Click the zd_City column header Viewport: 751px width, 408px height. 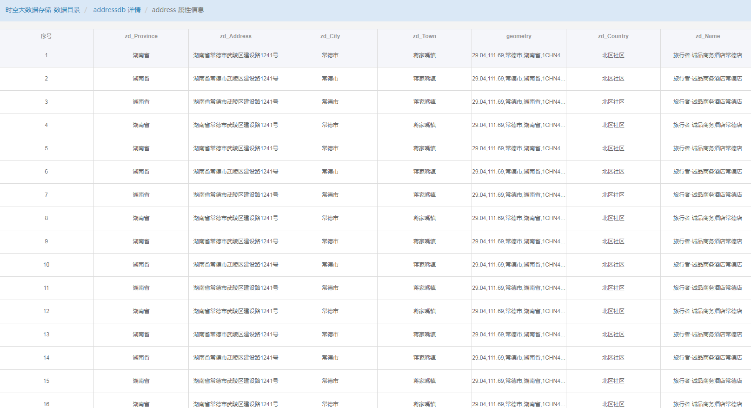point(330,36)
